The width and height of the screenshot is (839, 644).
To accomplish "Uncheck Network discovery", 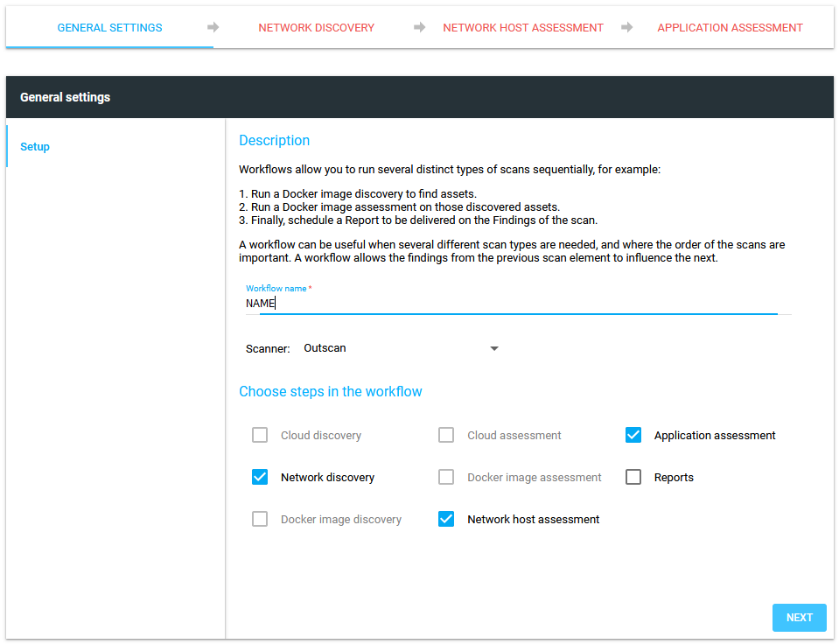I will coord(260,477).
